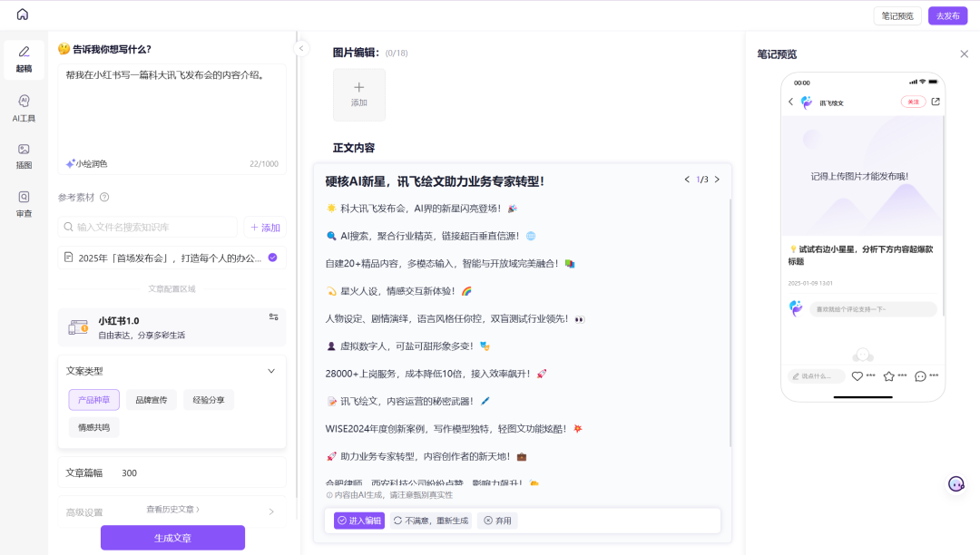Tap the comment bubble icon in preview
This screenshot has width=980, height=555.
click(920, 375)
